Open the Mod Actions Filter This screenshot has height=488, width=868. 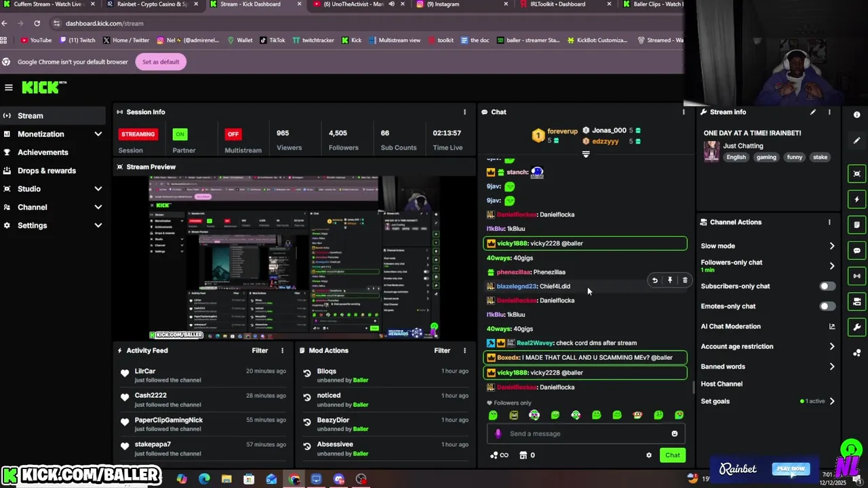pos(442,350)
